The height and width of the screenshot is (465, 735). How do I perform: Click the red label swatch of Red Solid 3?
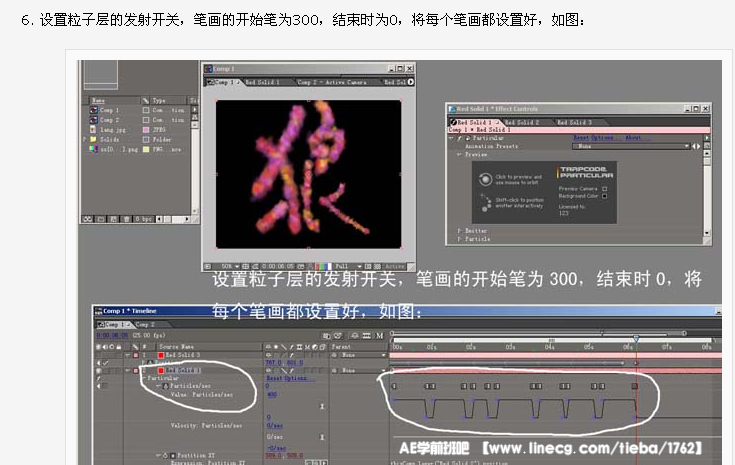coord(160,355)
